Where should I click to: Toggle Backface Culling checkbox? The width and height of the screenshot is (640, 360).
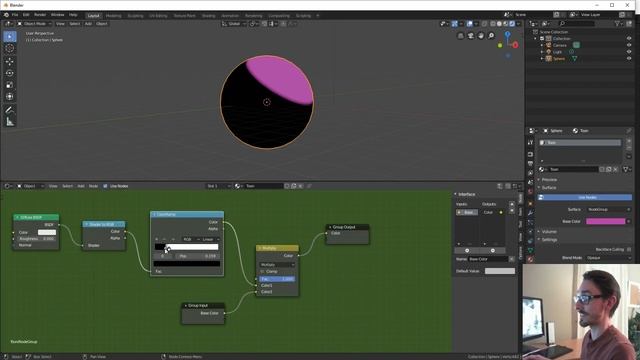point(629,249)
